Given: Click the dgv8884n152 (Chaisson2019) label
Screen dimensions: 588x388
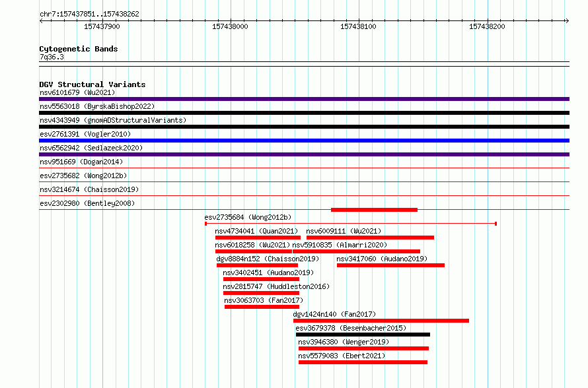Looking at the screenshot, I should pyautogui.click(x=268, y=259).
